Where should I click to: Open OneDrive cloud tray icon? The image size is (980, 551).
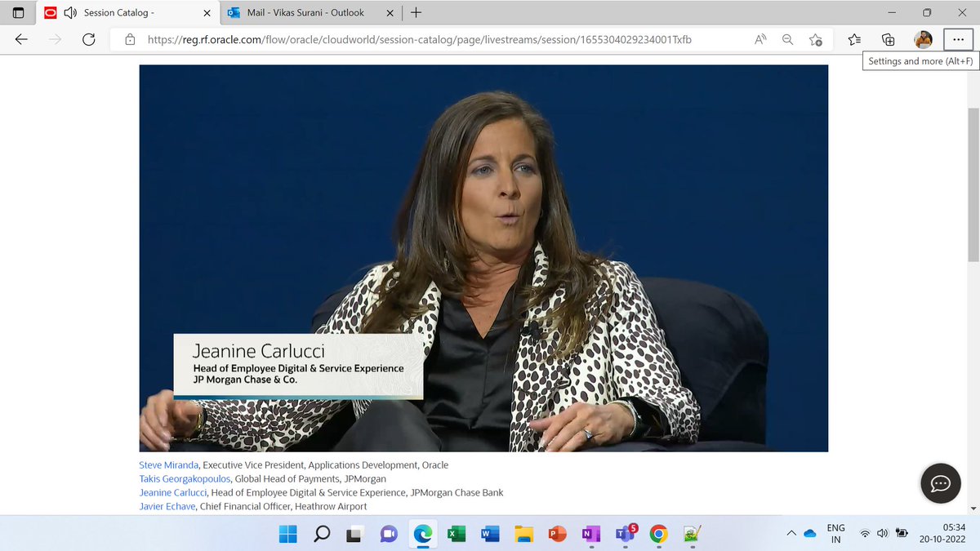point(810,533)
